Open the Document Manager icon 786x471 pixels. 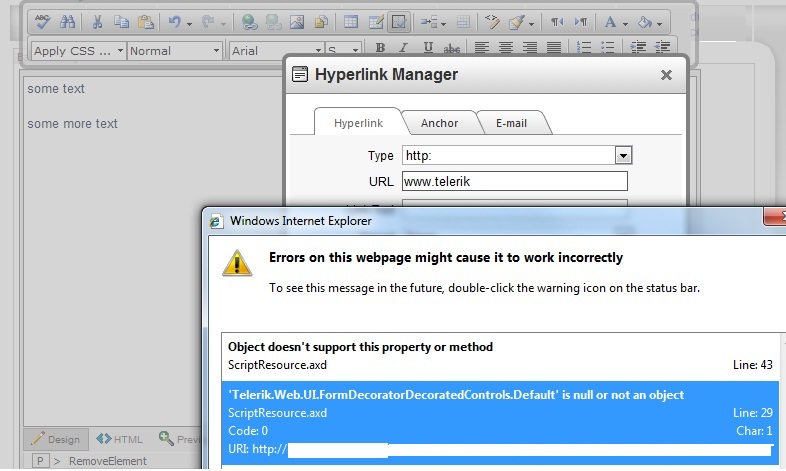(x=321, y=22)
